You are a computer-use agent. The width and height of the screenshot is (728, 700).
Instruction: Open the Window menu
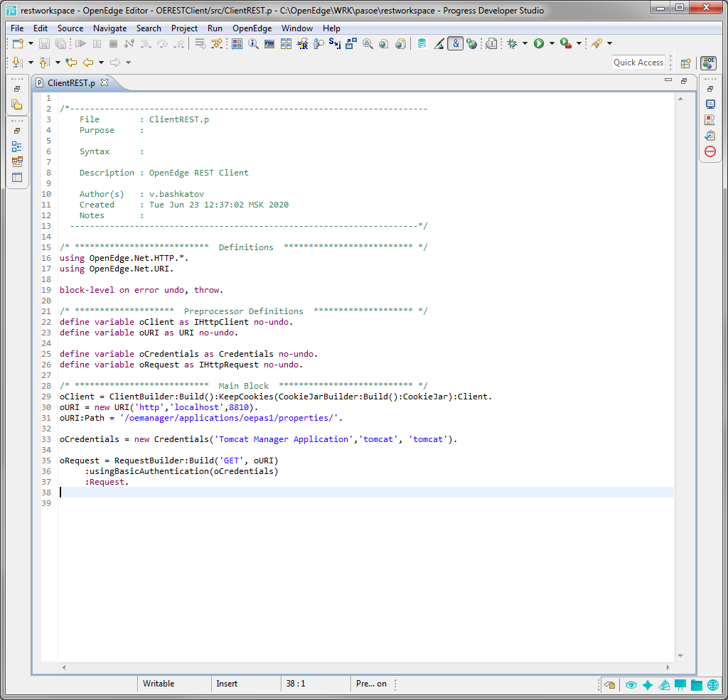point(297,28)
